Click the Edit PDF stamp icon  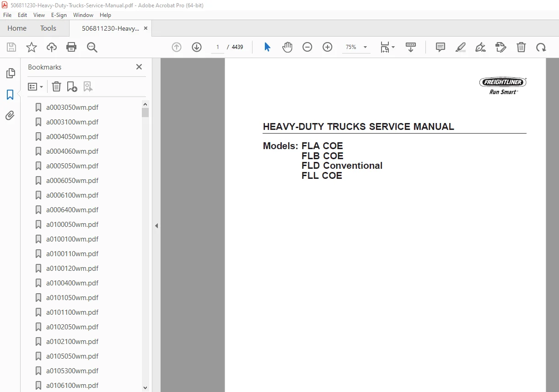click(x=500, y=47)
